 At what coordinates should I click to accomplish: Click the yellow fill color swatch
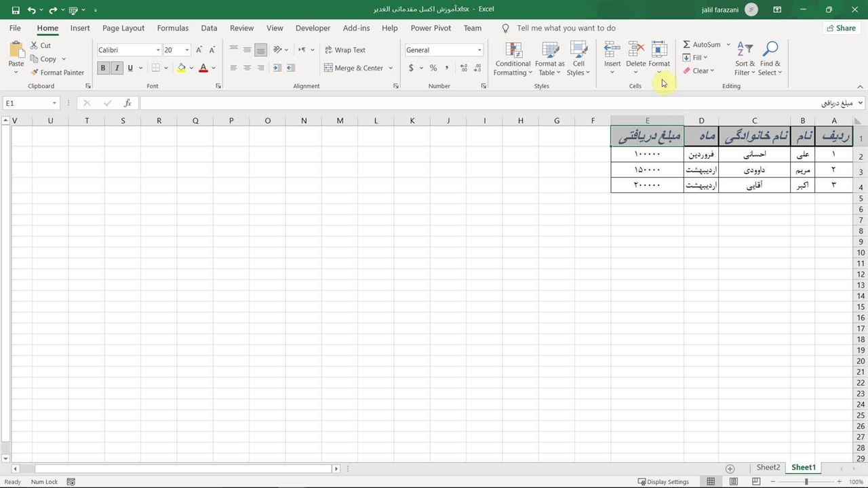[x=181, y=68]
